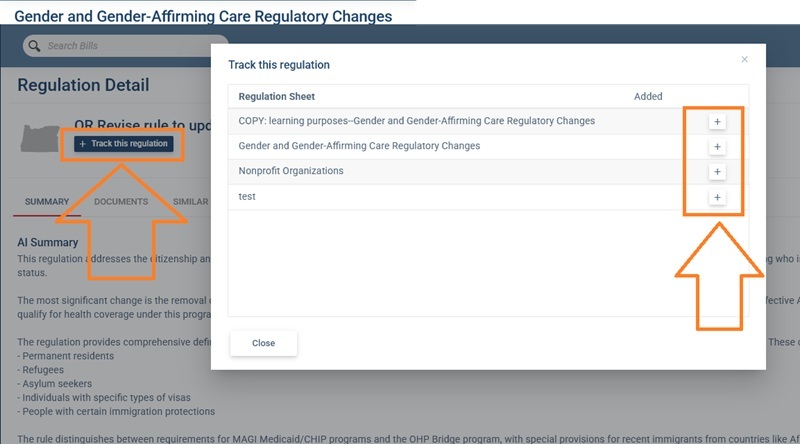Click the plus icon next to test
The height and width of the screenshot is (444, 800).
pyautogui.click(x=717, y=197)
